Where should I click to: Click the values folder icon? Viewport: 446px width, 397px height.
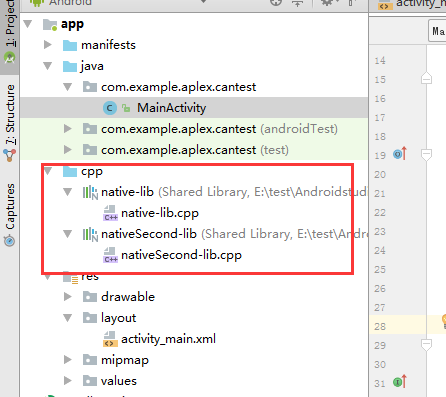pos(90,381)
